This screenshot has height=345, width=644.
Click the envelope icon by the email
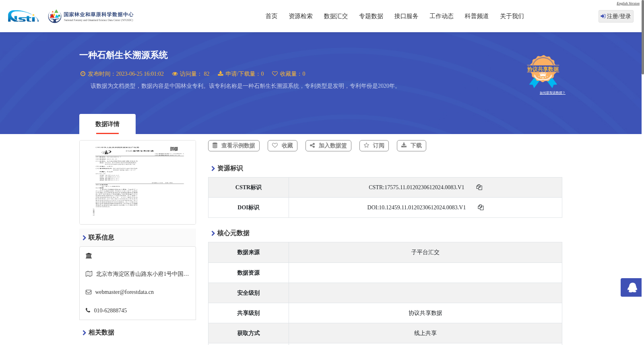[x=89, y=292]
